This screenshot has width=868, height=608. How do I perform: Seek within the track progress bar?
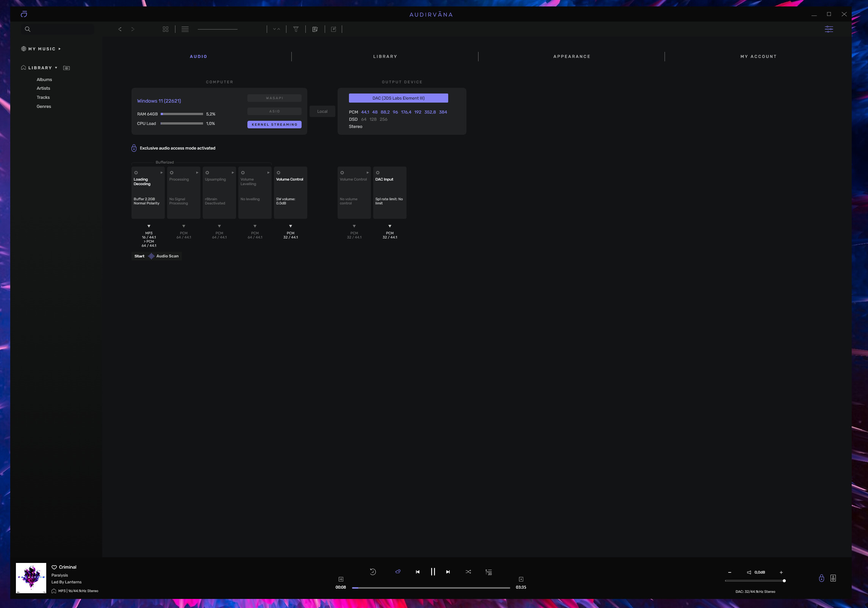(x=431, y=588)
